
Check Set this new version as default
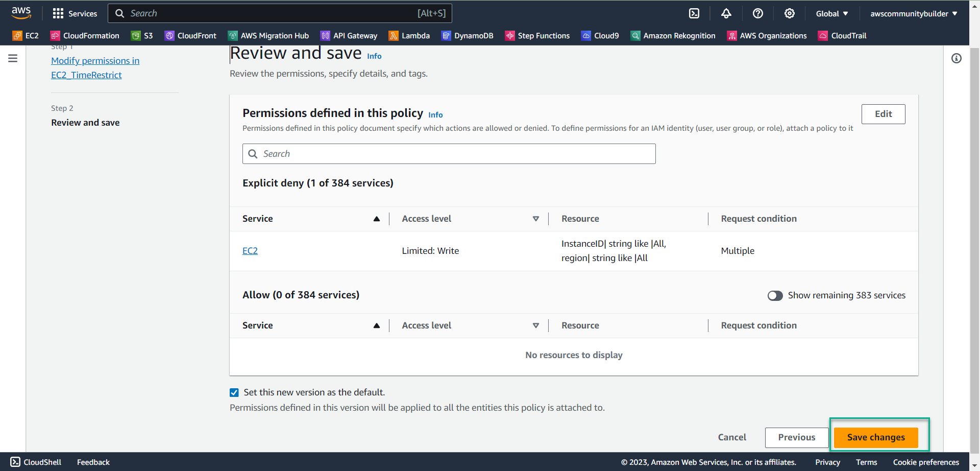(x=234, y=392)
